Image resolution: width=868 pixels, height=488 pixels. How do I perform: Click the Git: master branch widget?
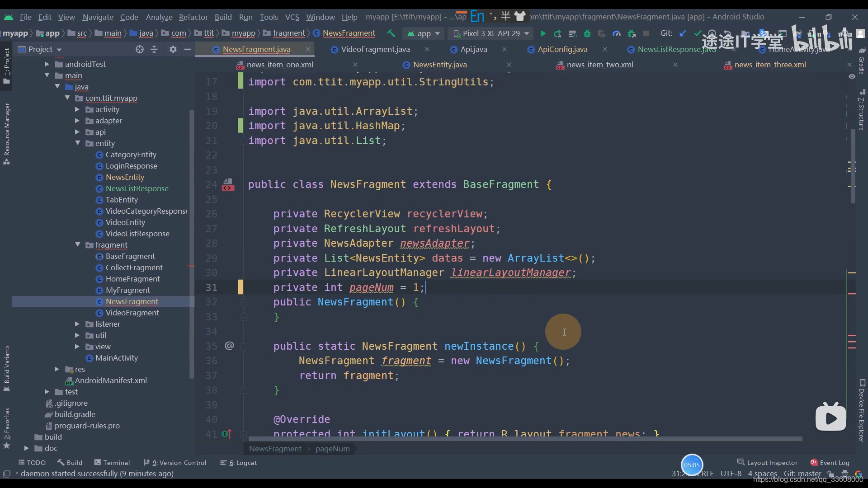click(802, 474)
